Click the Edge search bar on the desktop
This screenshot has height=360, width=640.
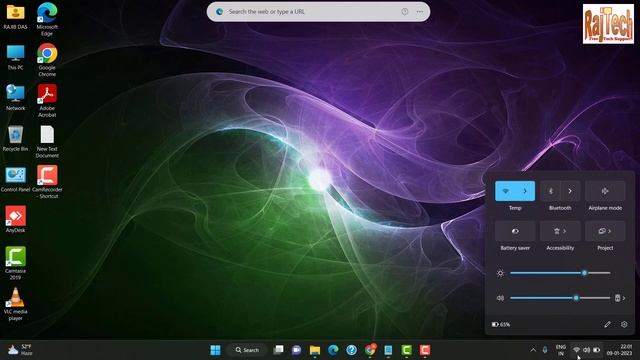318,12
